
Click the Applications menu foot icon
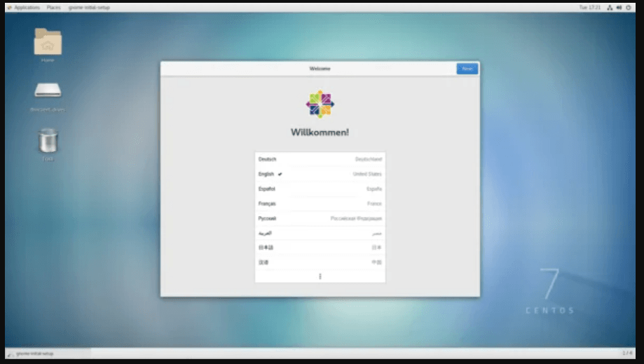[10, 8]
